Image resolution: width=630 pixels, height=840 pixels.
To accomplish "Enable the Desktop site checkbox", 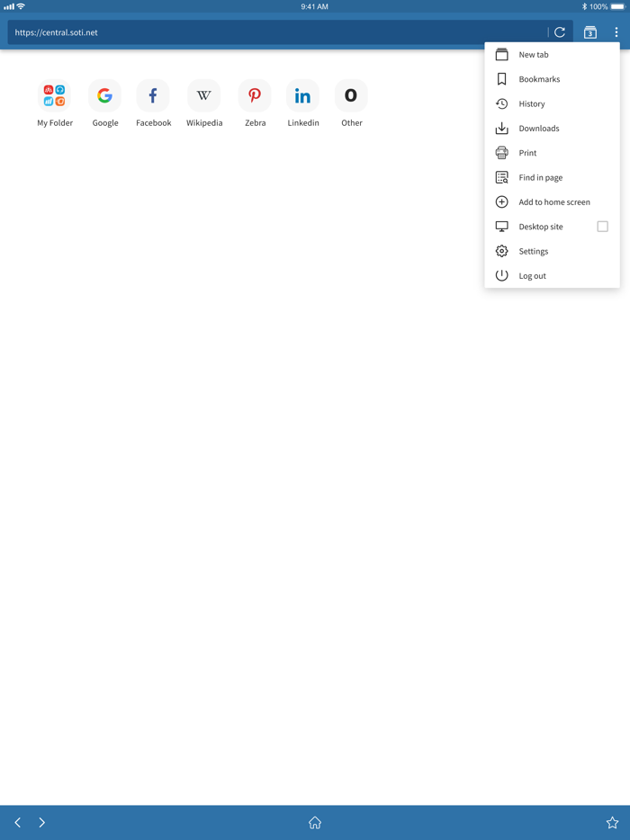I will click(603, 227).
